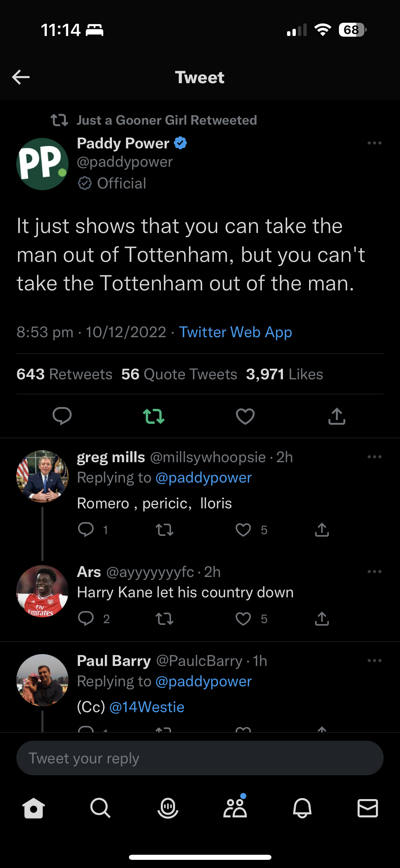The width and height of the screenshot is (400, 868).
Task: Open more options on greg mills reply
Action: click(x=374, y=457)
